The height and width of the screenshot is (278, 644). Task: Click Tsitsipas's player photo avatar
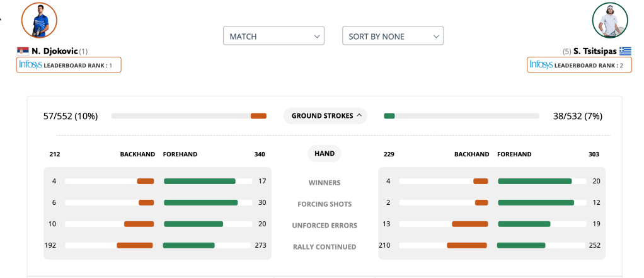[609, 21]
